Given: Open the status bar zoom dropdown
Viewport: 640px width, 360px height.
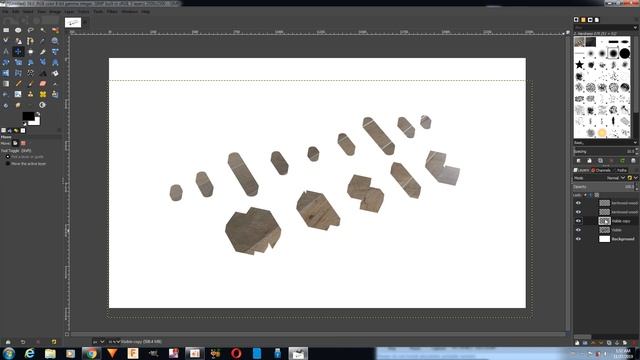Looking at the screenshot, I should tap(114, 342).
